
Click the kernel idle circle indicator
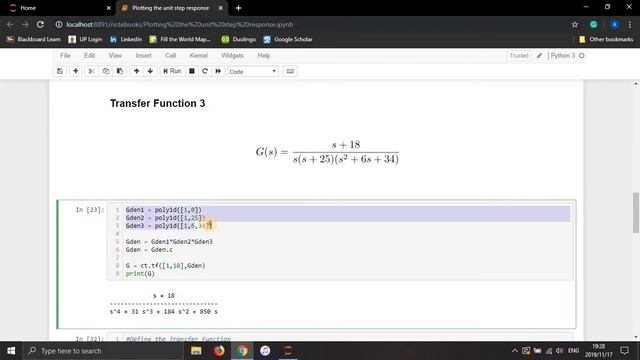click(x=582, y=56)
